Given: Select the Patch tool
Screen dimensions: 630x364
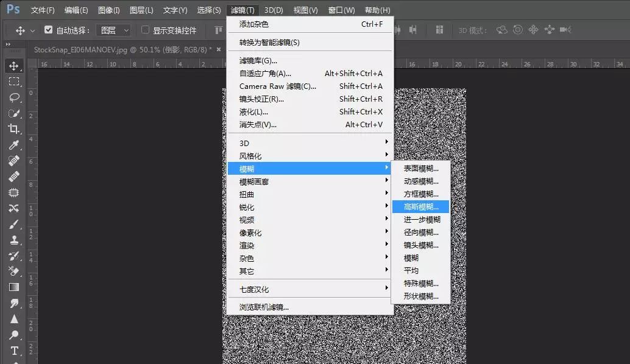Looking at the screenshot, I should (14, 192).
